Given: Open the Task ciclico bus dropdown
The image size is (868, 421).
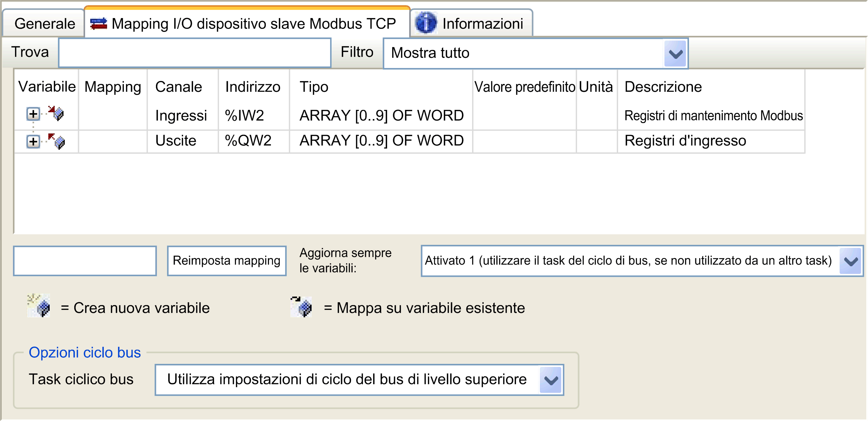Looking at the screenshot, I should (550, 380).
